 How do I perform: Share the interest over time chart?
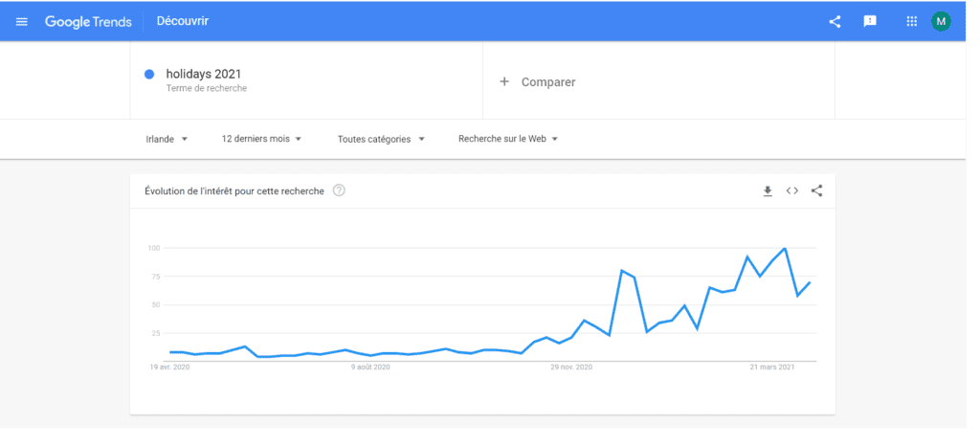816,191
